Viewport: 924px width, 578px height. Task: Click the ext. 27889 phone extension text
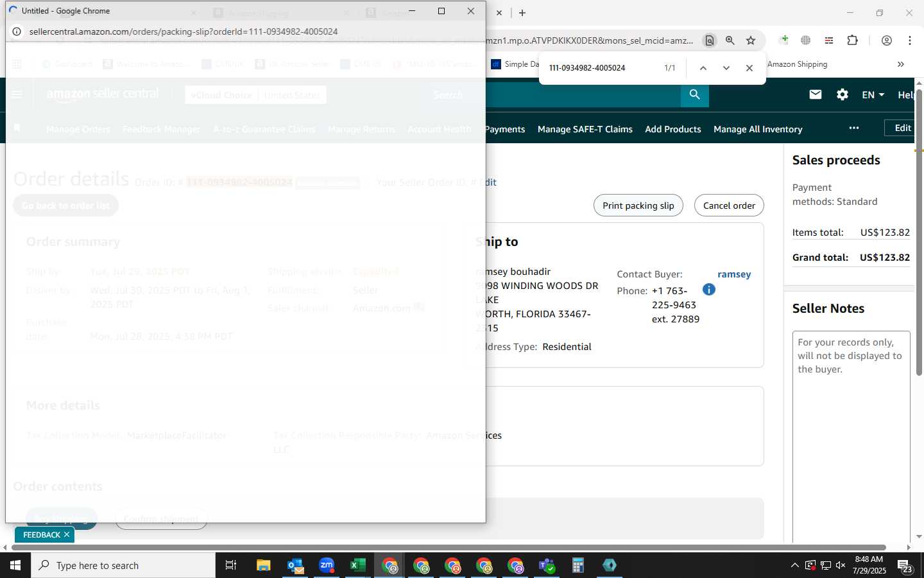pos(676,319)
